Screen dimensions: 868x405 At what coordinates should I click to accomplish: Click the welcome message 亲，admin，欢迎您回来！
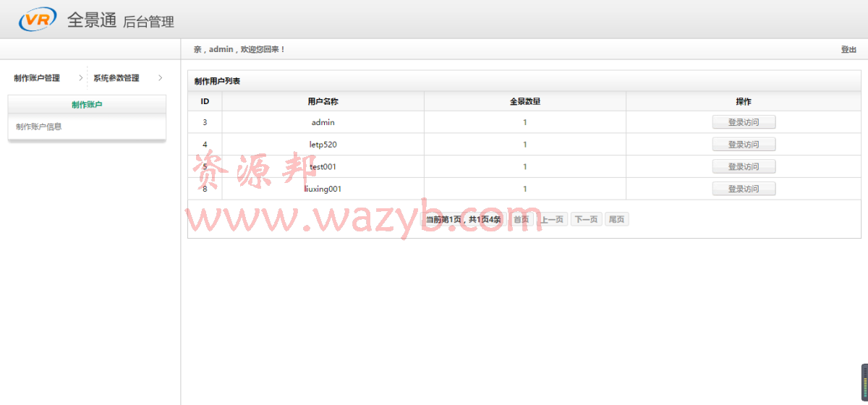coord(239,49)
